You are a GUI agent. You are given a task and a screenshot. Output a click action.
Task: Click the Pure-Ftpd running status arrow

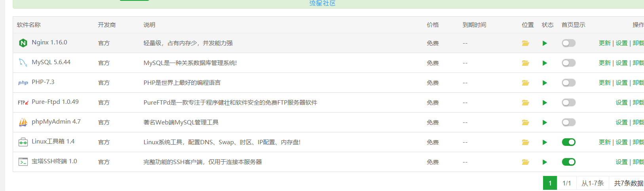point(545,103)
